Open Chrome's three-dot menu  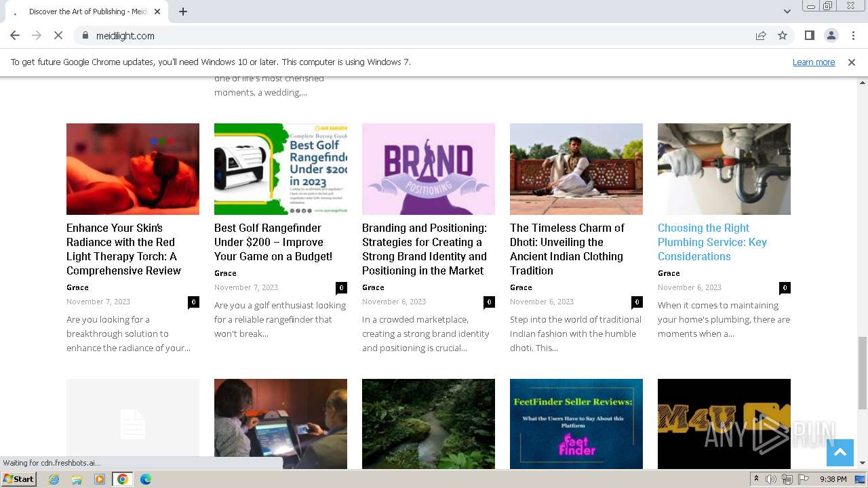853,36
